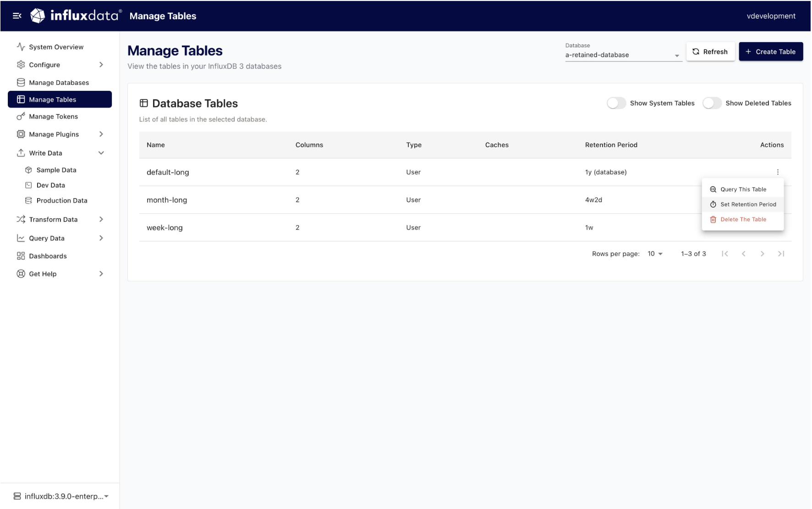812x509 pixels.
Task: Collapse the Write Data section
Action: (101, 153)
